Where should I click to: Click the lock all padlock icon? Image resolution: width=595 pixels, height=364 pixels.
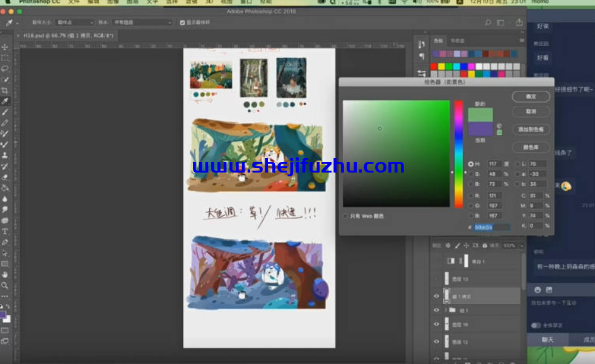pos(485,246)
